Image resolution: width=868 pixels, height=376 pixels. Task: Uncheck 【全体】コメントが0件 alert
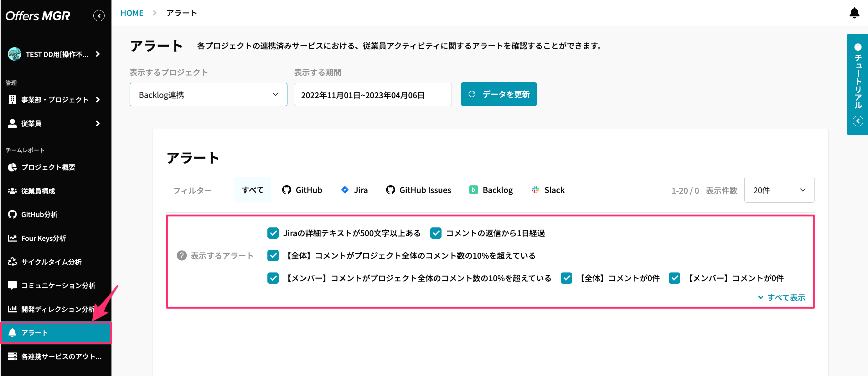pos(567,278)
